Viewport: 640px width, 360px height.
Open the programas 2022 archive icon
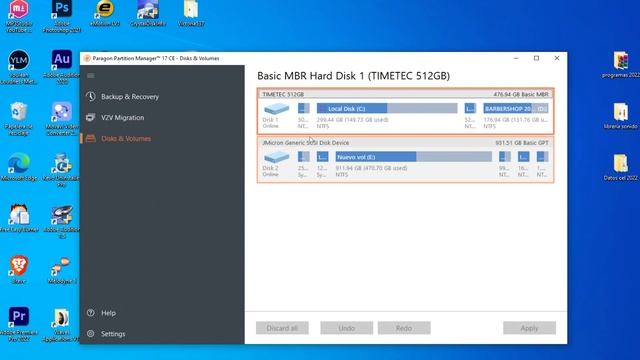click(x=620, y=64)
